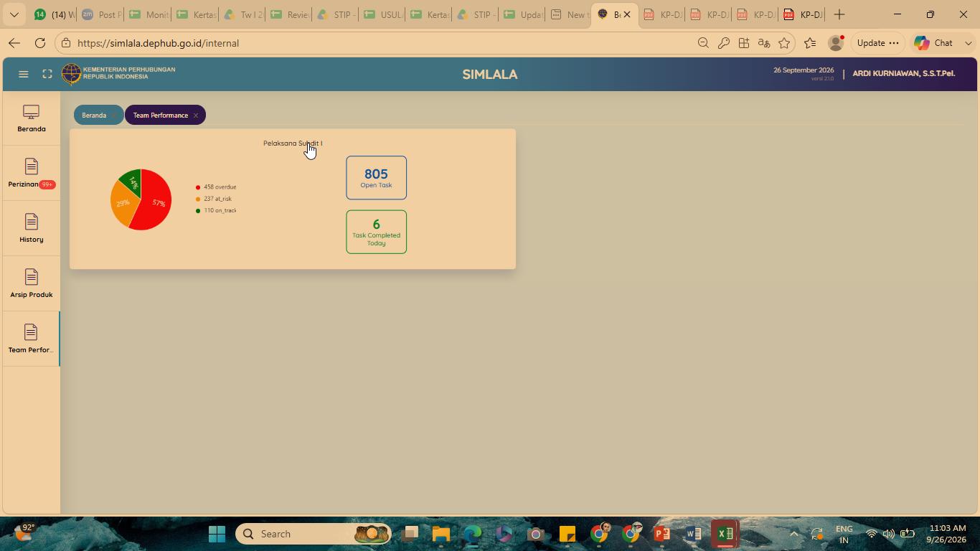Open Perizinan in the sidebar

pyautogui.click(x=32, y=174)
